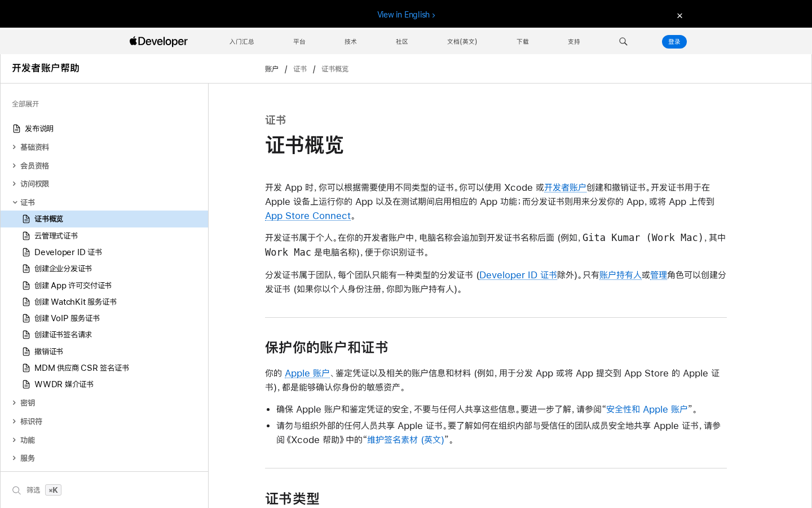
Task: Click the document icon beside 发布说明
Action: [x=16, y=129]
